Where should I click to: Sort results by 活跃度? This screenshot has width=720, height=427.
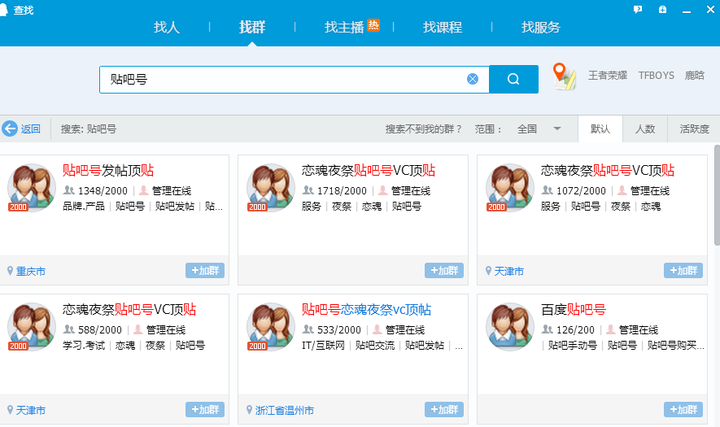(694, 129)
